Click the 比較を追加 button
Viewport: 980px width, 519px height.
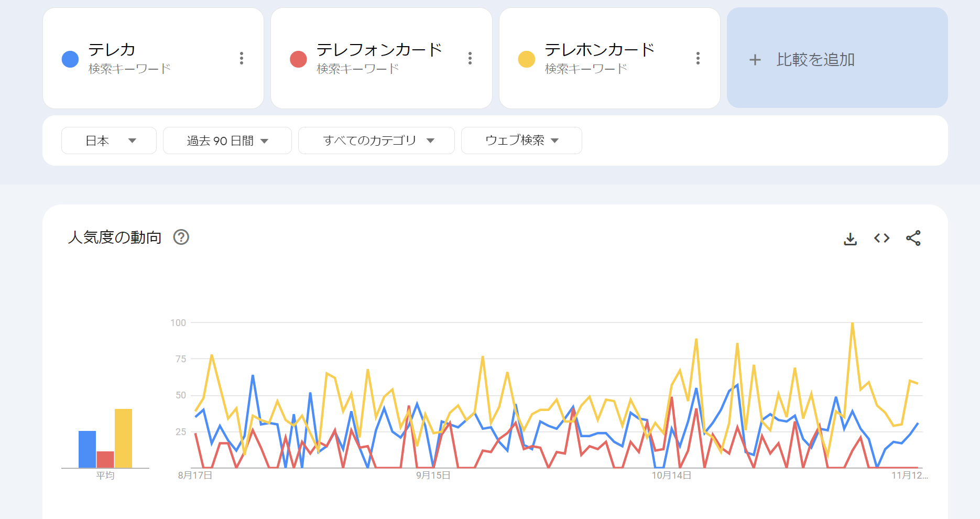(x=837, y=58)
